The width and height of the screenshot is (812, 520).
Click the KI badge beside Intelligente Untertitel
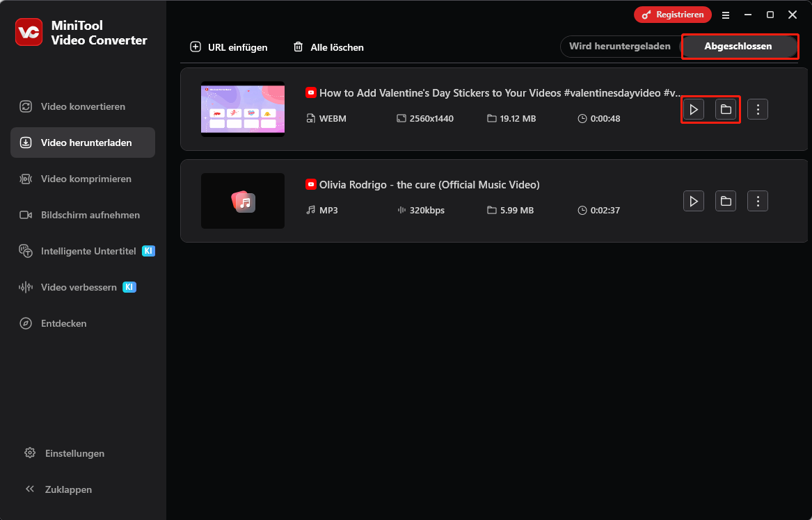149,251
